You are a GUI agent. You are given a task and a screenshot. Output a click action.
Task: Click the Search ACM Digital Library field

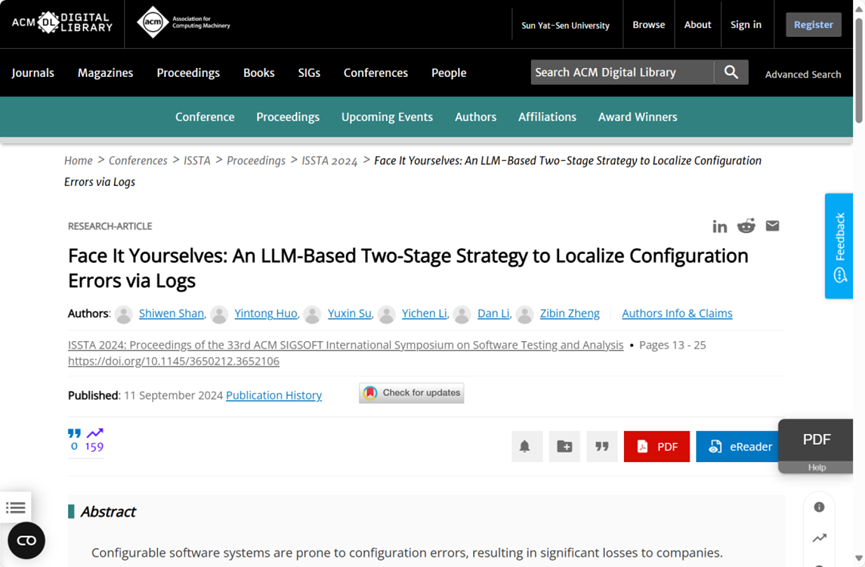620,72
